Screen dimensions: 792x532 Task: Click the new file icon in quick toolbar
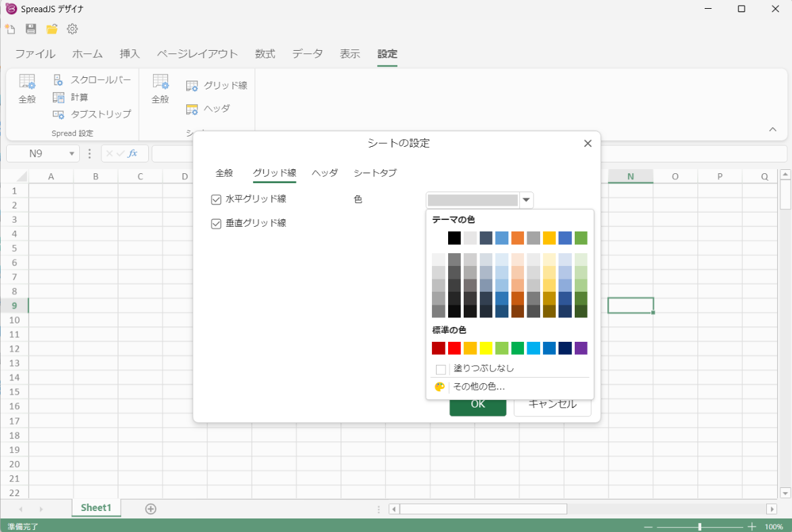pos(9,29)
